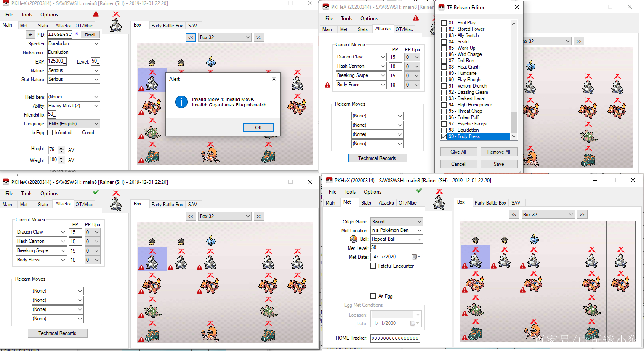Click the gender icon next to the PID field
This screenshot has height=351, width=644.
click(76, 35)
